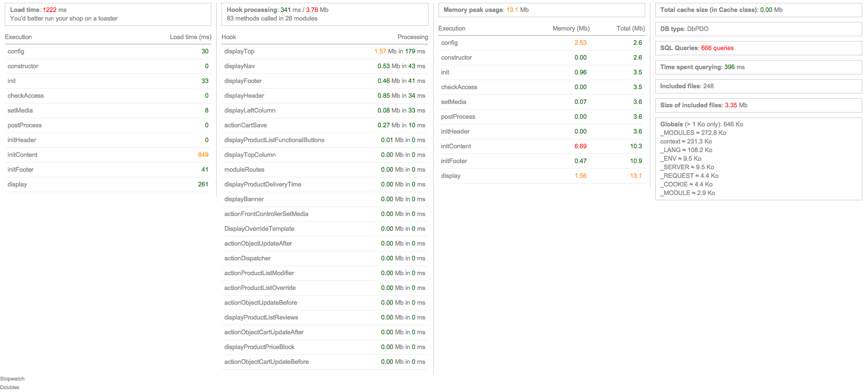Select the actionCartSave hook row

[324, 125]
